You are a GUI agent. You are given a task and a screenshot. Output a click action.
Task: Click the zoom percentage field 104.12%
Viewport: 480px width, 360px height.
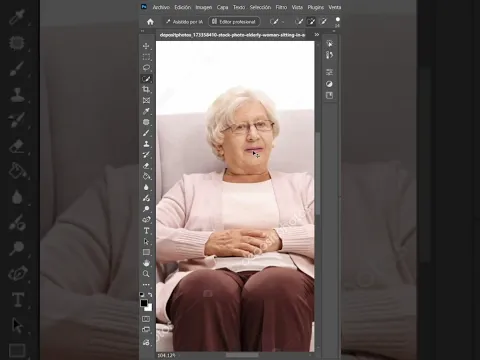[166, 356]
